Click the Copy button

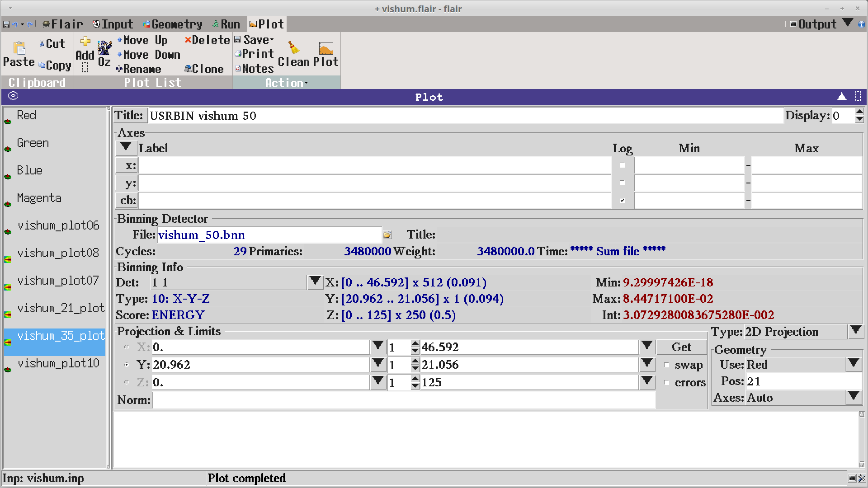pyautogui.click(x=55, y=66)
